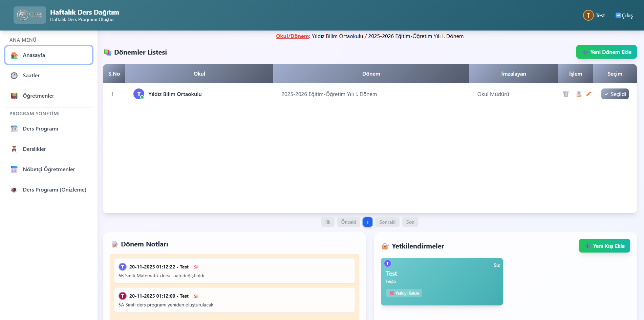Click the clock icon next to Saatler
This screenshot has height=320, width=644.
(14, 76)
